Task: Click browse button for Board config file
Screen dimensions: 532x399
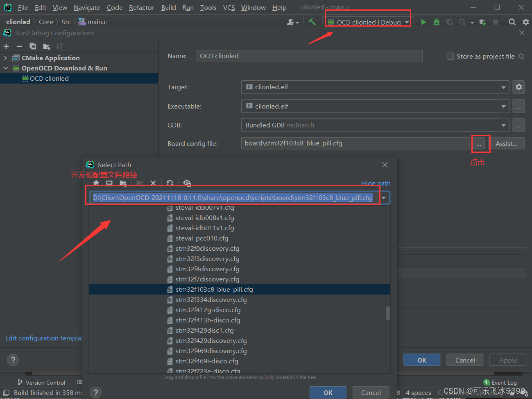Action: [x=479, y=143]
